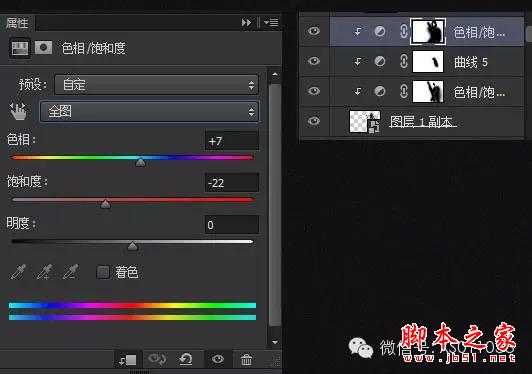Click the 色相 value field showing +7
Screen dimensions: 532x374
[232, 141]
